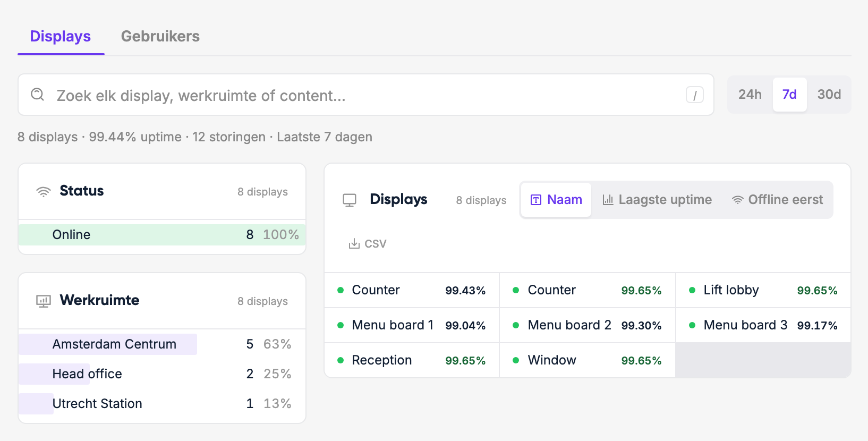Image resolution: width=868 pixels, height=441 pixels.
Task: Open the Displays tab
Action: point(61,36)
